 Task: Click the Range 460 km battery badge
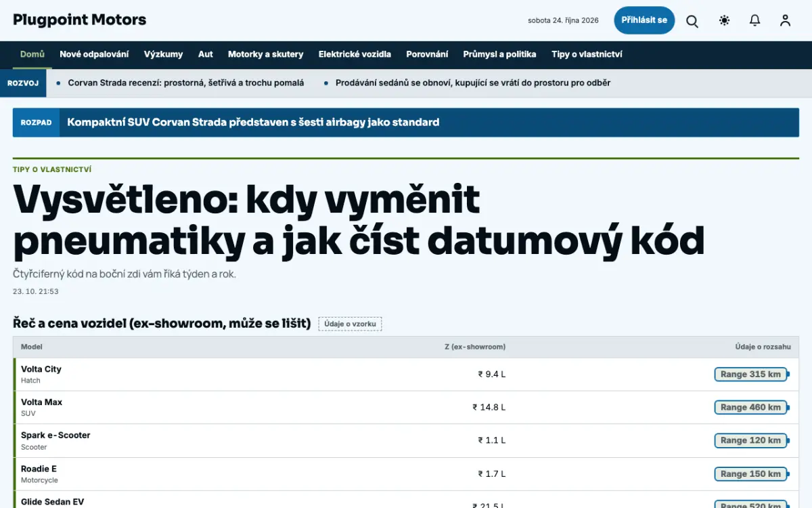(x=752, y=407)
